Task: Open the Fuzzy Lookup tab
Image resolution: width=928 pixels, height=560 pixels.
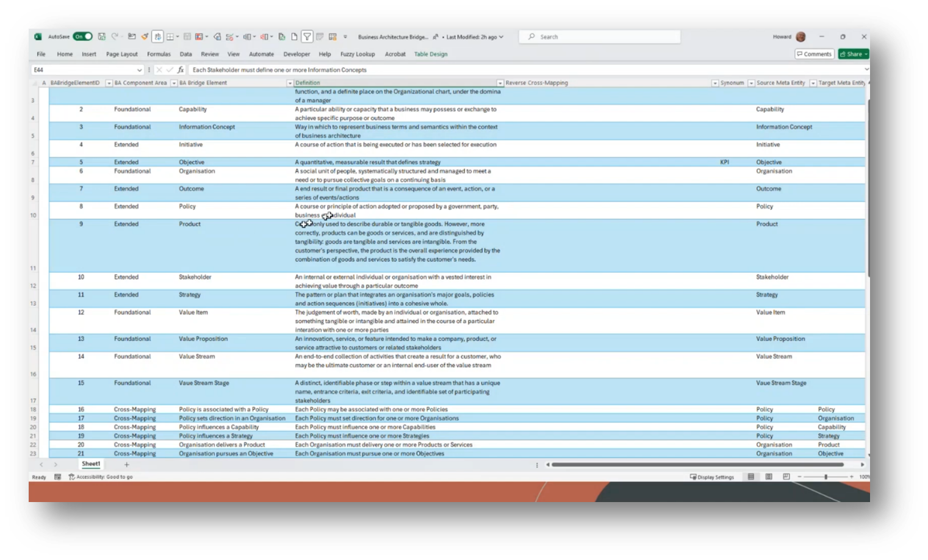Action: 358,54
